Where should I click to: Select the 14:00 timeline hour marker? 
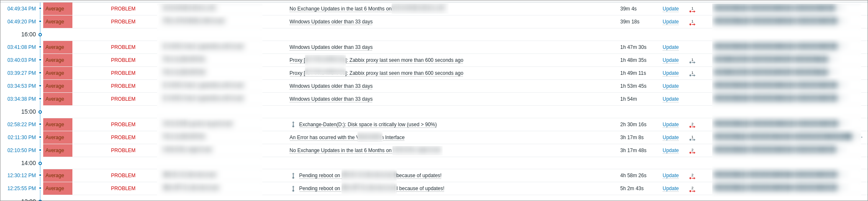(28, 163)
